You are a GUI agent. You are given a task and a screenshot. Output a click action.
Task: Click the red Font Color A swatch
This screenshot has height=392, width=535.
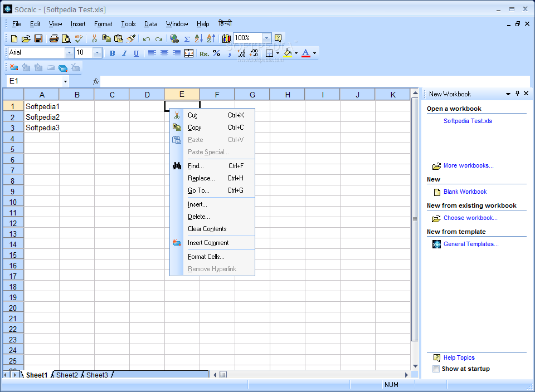306,53
